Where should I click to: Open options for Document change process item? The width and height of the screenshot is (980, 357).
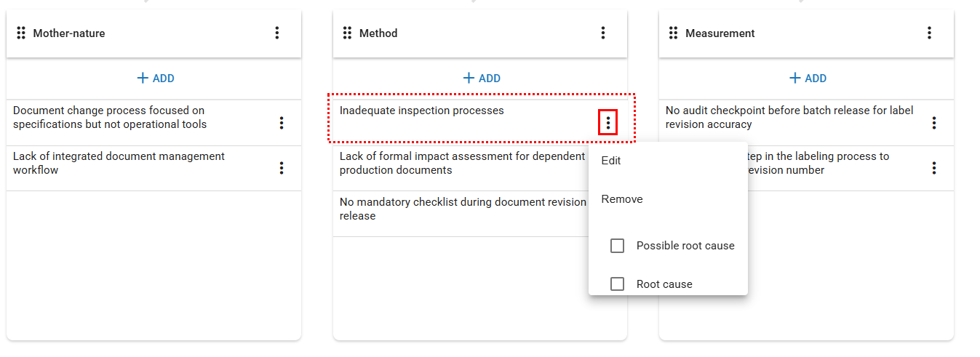point(282,123)
